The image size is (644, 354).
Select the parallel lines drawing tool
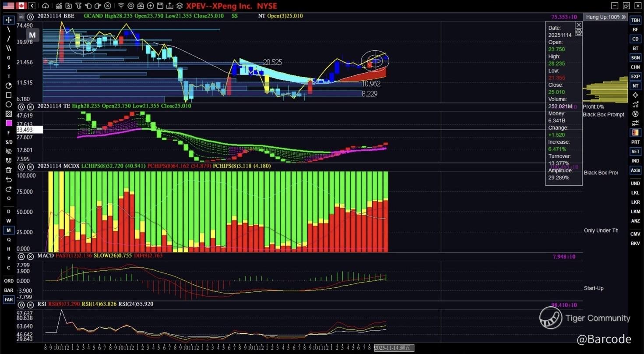click(x=9, y=48)
